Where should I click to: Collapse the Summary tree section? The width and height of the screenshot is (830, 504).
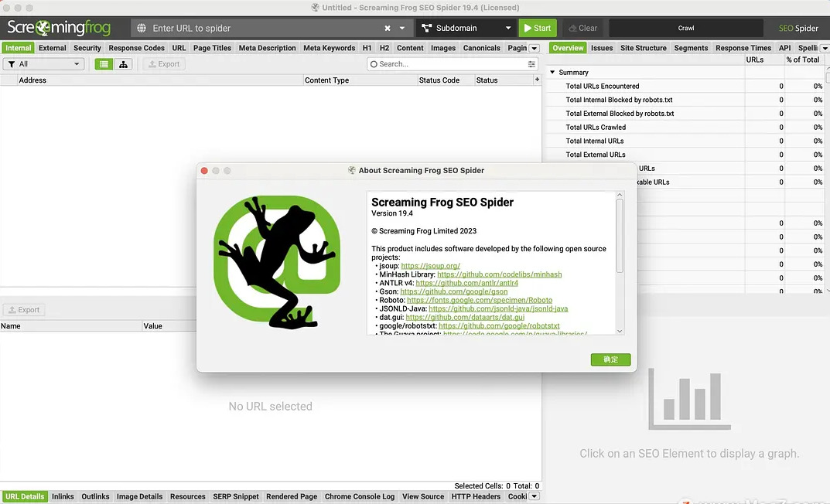[552, 72]
